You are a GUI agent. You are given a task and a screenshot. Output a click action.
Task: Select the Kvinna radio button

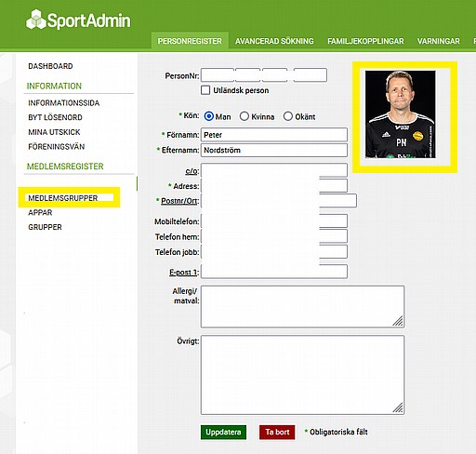pos(245,116)
